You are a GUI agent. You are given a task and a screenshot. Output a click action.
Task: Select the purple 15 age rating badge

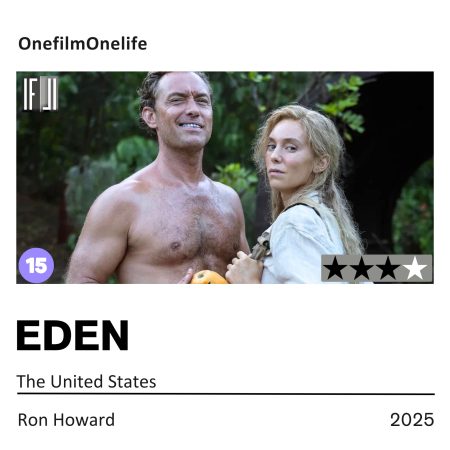(36, 265)
